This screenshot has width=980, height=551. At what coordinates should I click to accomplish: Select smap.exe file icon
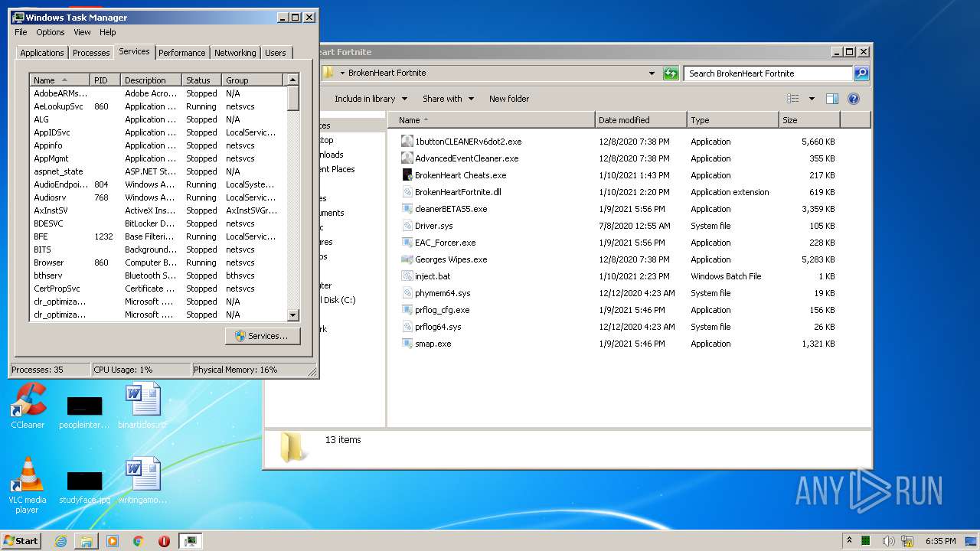click(x=407, y=344)
